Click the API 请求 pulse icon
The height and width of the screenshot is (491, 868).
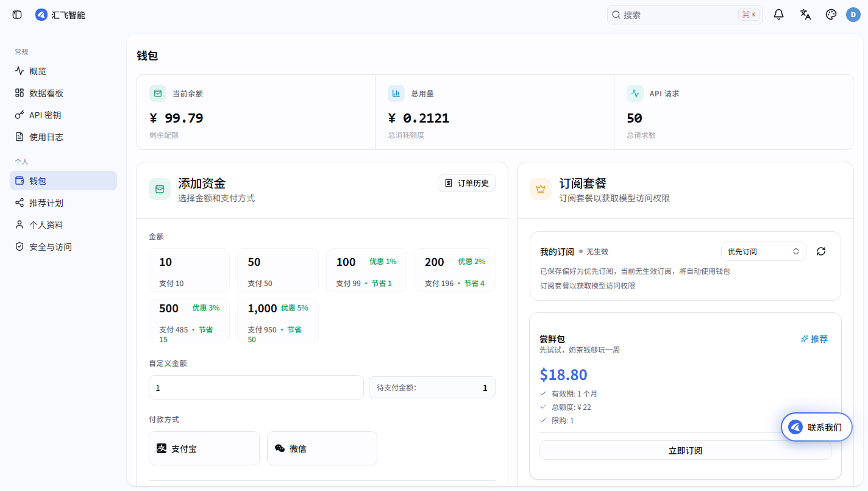point(635,93)
